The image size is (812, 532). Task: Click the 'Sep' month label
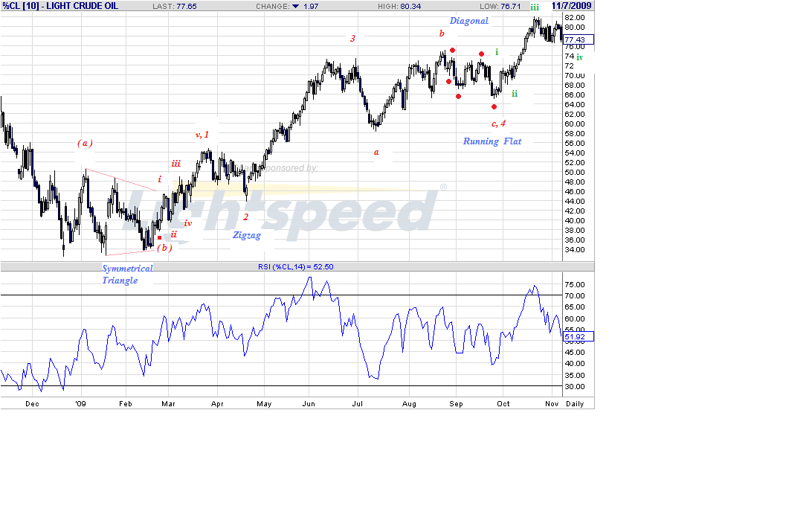pyautogui.click(x=457, y=403)
